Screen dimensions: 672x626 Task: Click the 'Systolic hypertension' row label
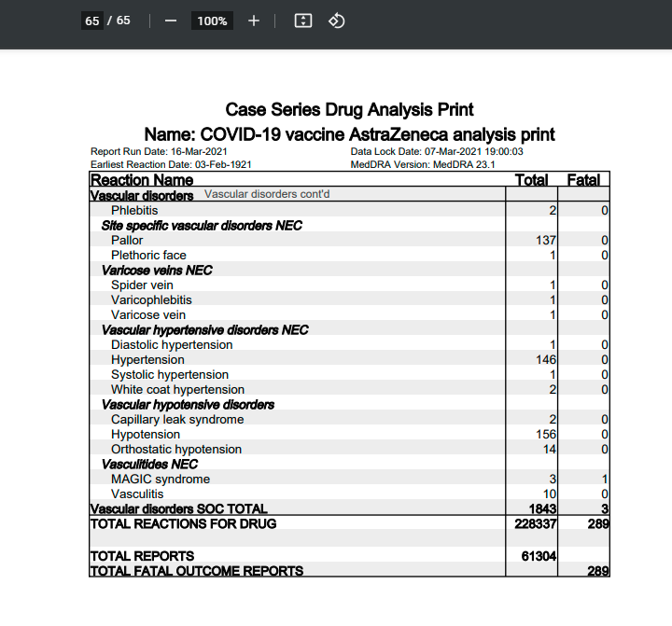[170, 374]
